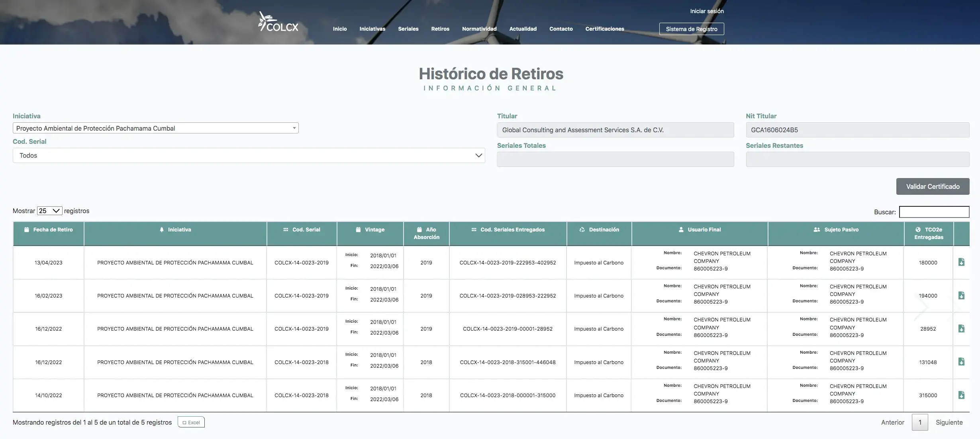Go to the Anterior page

click(x=892, y=422)
